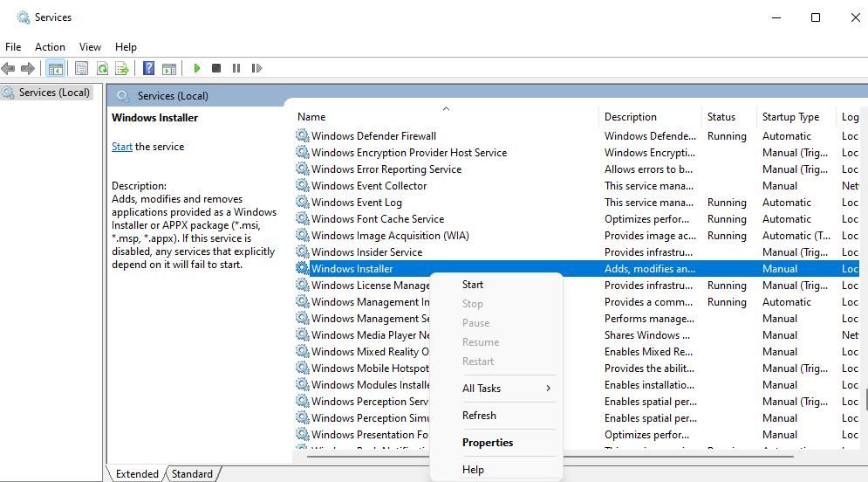Viewport: 868px width, 482px height.
Task: Open the Help menu in menu bar
Action: tap(126, 47)
